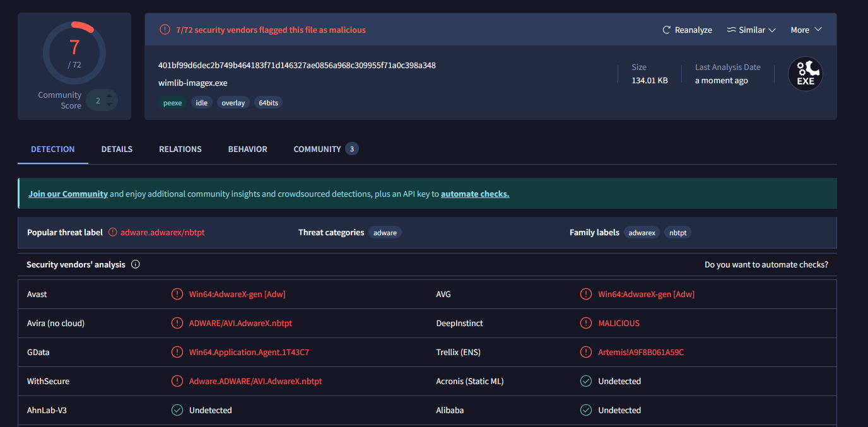Click the file name wimlib-imagex.exe
The width and height of the screenshot is (868, 427).
click(193, 83)
